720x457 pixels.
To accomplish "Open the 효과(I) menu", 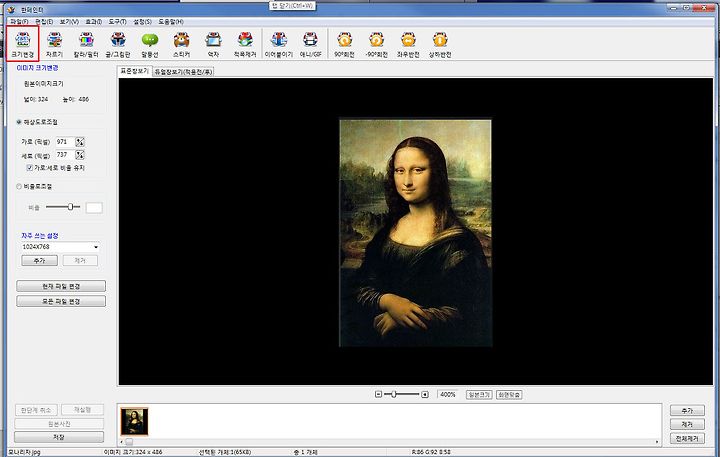I will click(x=94, y=22).
